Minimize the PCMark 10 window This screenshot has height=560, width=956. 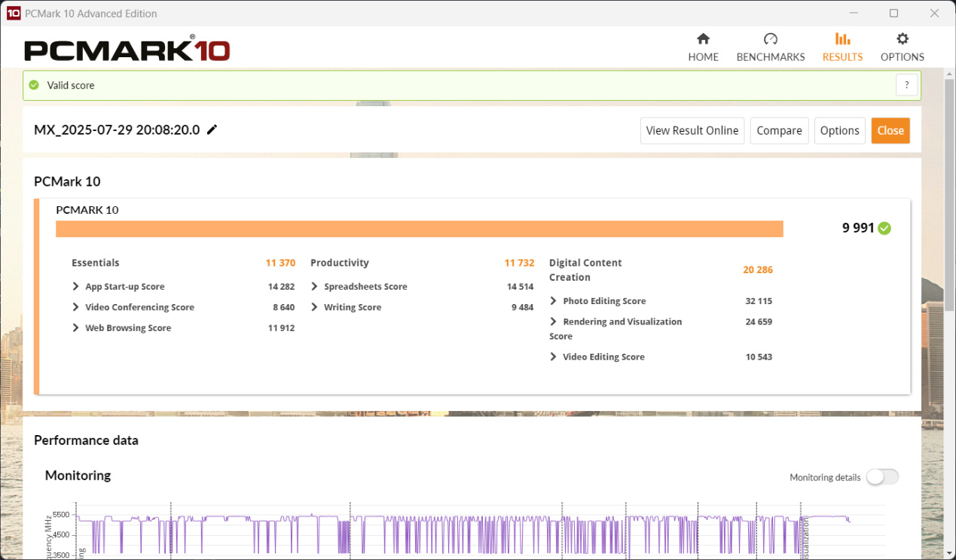coord(854,13)
